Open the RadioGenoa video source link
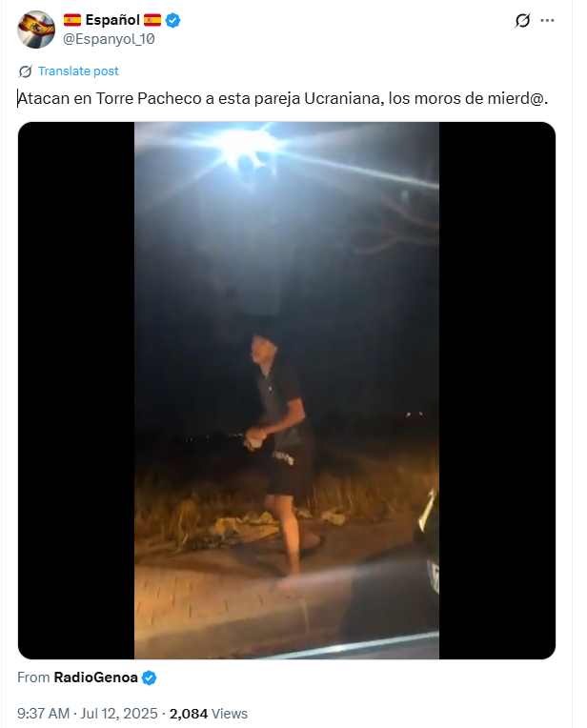The height and width of the screenshot is (728, 587). 95,677
